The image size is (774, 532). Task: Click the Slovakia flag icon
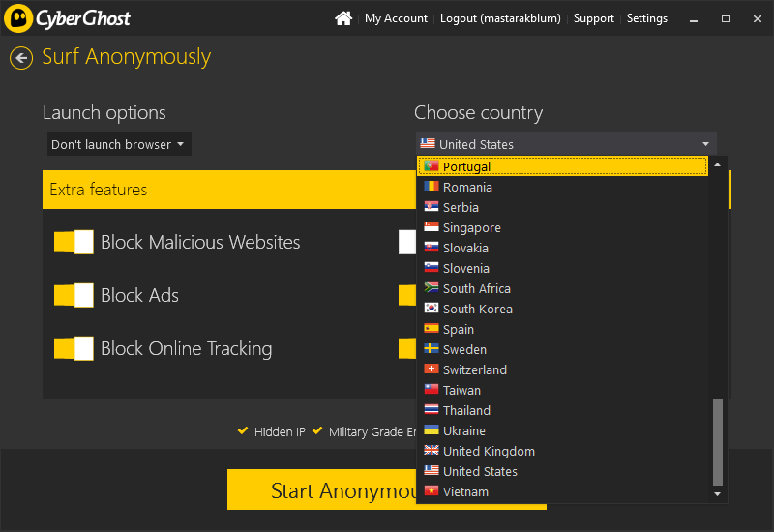pyautogui.click(x=432, y=247)
